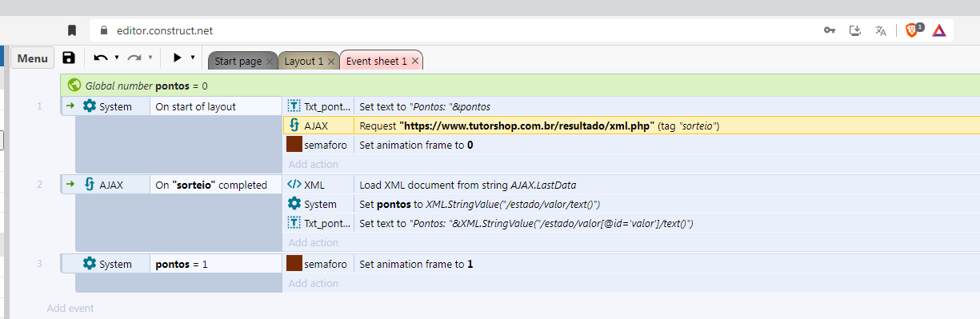Click the semaforo sprite swatch in event 3

click(294, 264)
